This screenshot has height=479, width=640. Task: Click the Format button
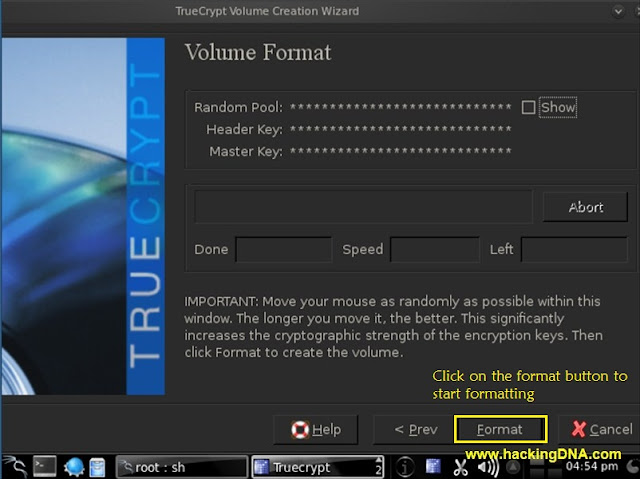[x=500, y=429]
